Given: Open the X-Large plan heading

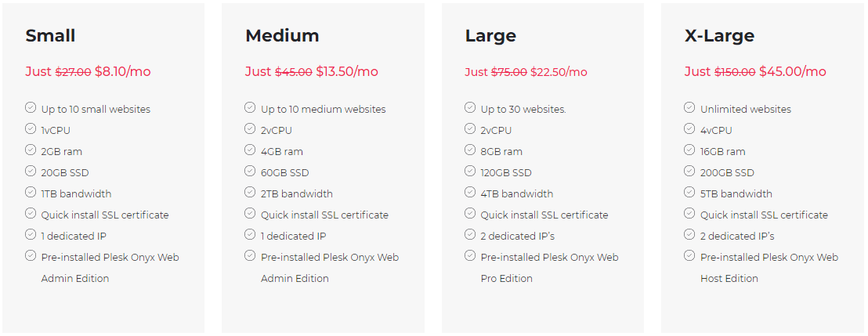Looking at the screenshot, I should [x=719, y=37].
